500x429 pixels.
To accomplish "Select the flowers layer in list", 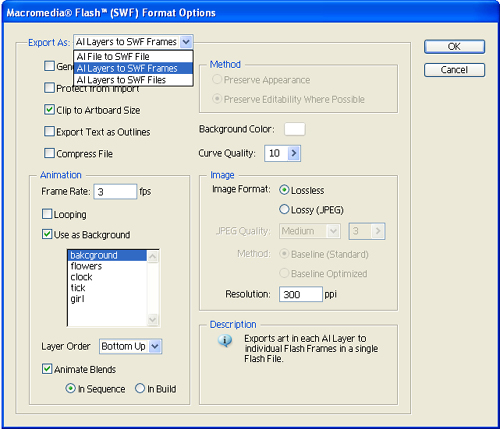I will tap(107, 266).
